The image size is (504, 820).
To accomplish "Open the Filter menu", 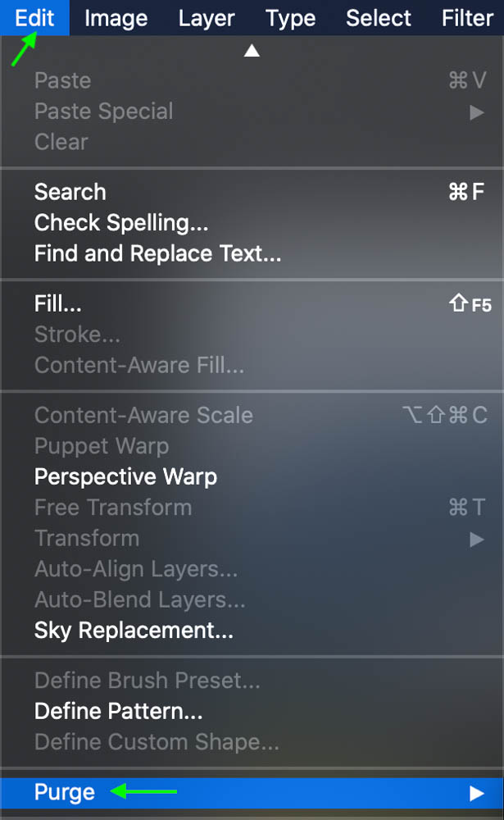I will (x=467, y=18).
